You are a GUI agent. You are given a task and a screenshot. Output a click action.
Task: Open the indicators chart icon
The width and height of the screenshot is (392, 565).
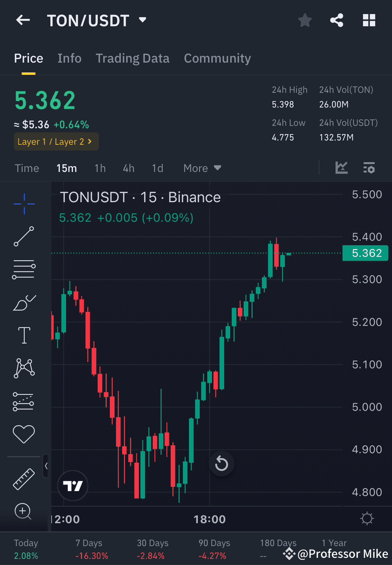341,168
